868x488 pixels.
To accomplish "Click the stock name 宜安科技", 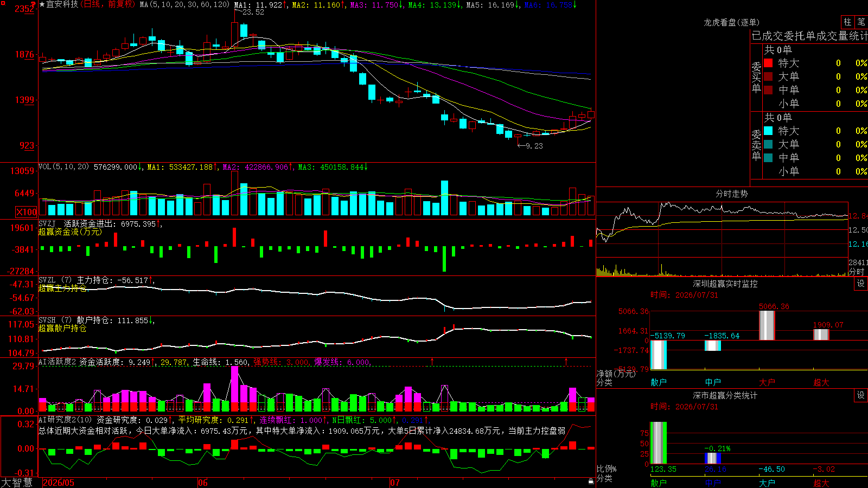I will click(x=62, y=4).
